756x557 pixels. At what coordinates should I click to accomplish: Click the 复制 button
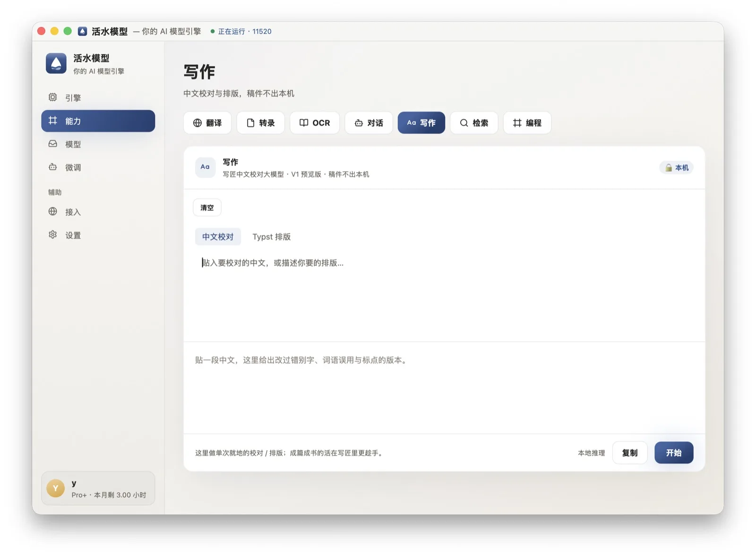click(x=630, y=453)
